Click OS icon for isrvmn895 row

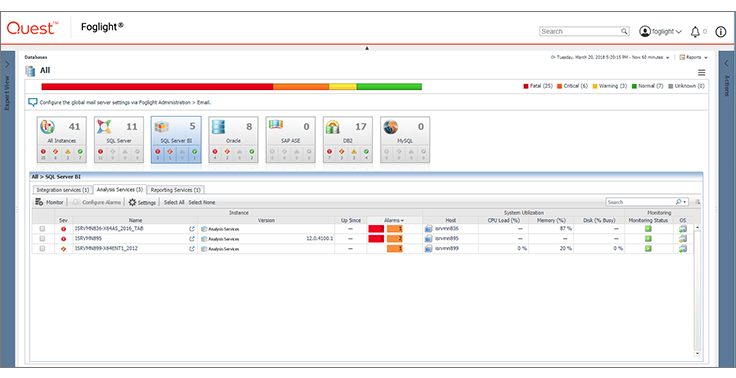click(x=682, y=239)
